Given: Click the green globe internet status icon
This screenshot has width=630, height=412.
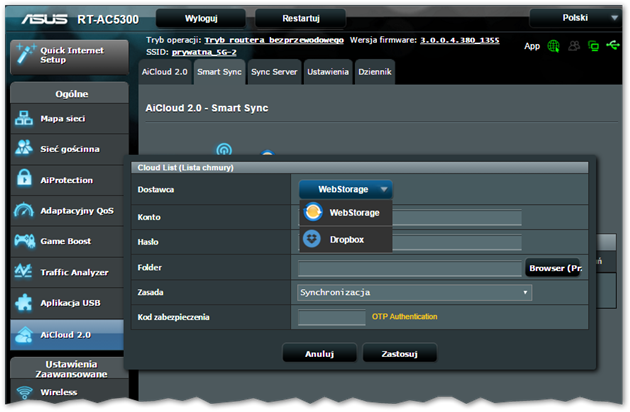Looking at the screenshot, I should (x=553, y=46).
